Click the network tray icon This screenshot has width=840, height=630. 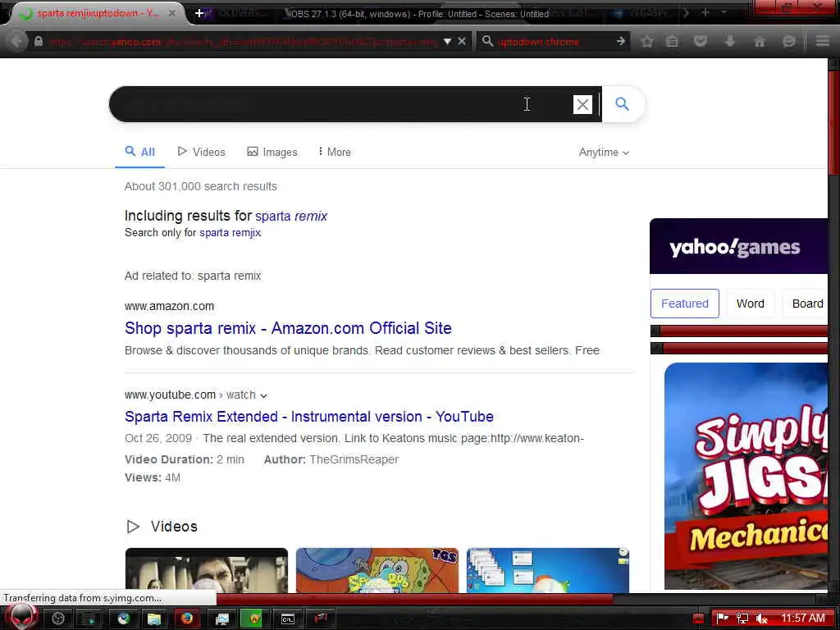tap(742, 619)
